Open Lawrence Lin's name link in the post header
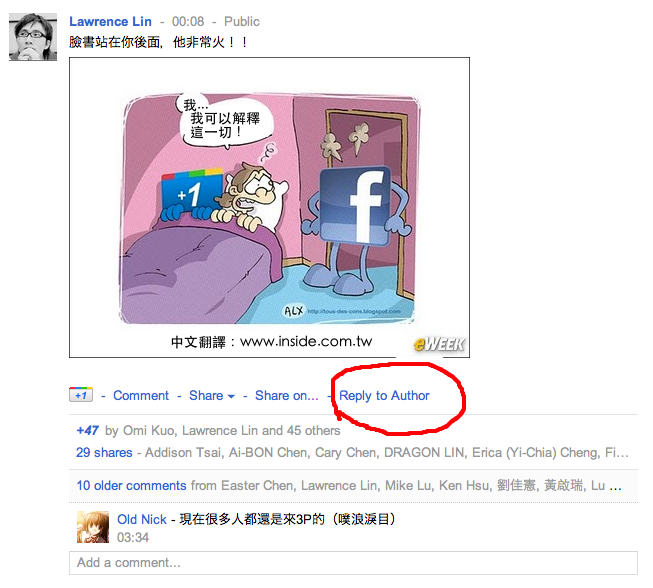This screenshot has width=653, height=588. (x=110, y=21)
